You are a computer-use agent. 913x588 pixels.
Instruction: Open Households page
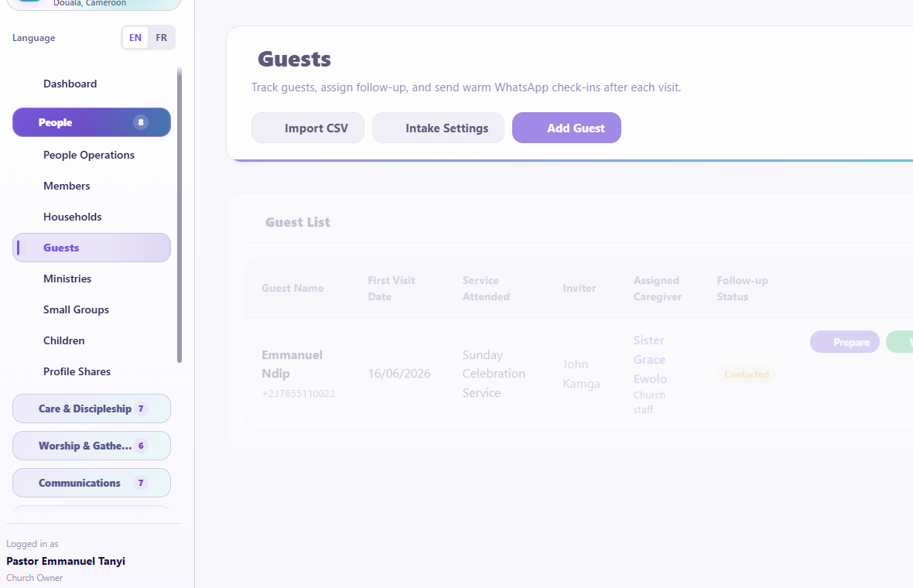click(x=91, y=217)
